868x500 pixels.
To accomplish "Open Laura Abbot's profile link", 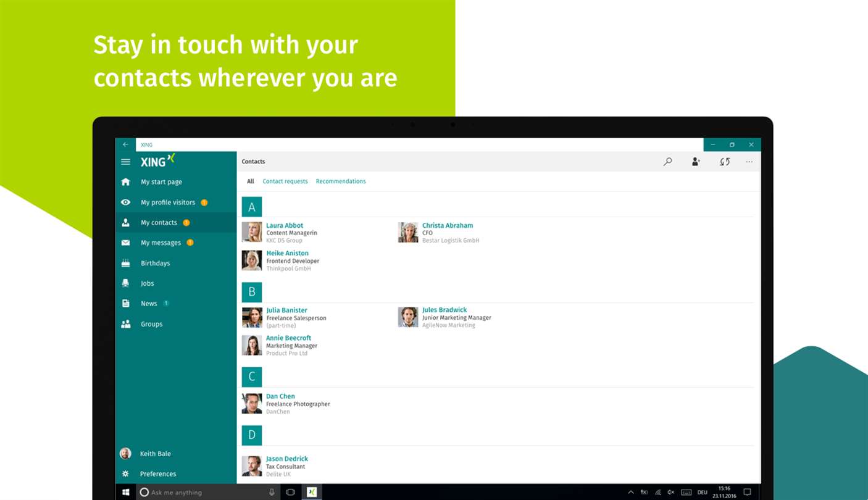I will coord(285,226).
